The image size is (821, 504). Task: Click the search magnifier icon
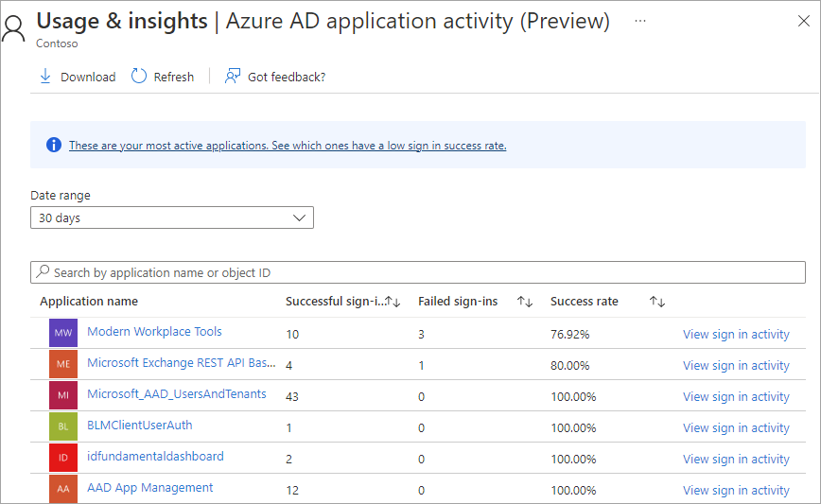click(43, 271)
